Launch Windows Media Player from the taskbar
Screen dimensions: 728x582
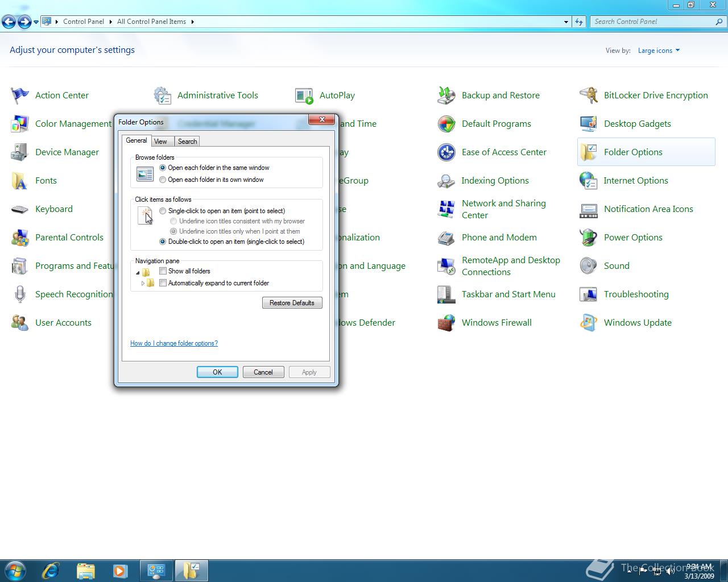click(x=120, y=571)
